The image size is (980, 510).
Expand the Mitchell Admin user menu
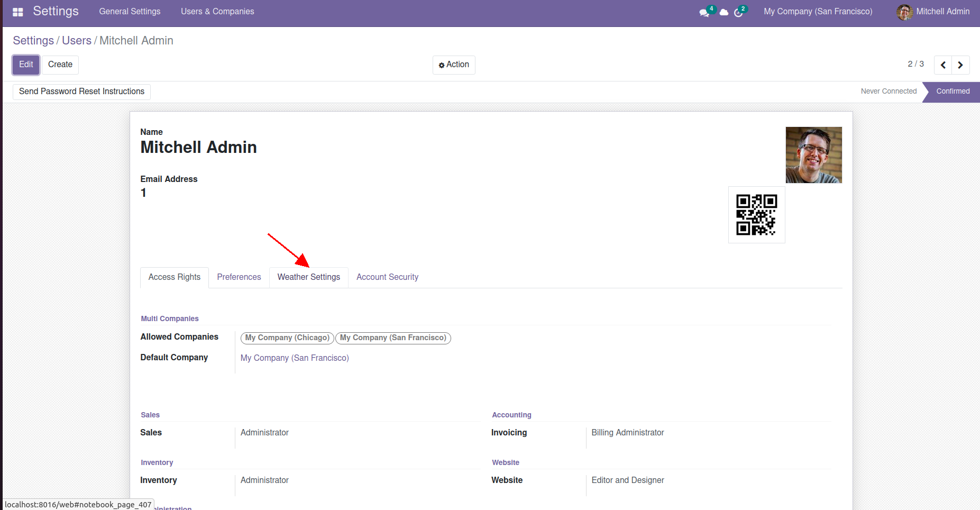tap(933, 12)
